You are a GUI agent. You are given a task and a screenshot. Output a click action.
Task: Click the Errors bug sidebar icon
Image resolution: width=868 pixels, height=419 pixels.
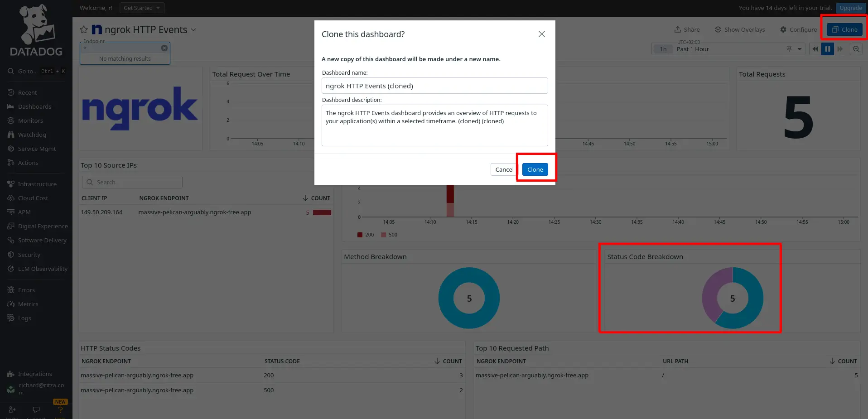[x=11, y=290]
